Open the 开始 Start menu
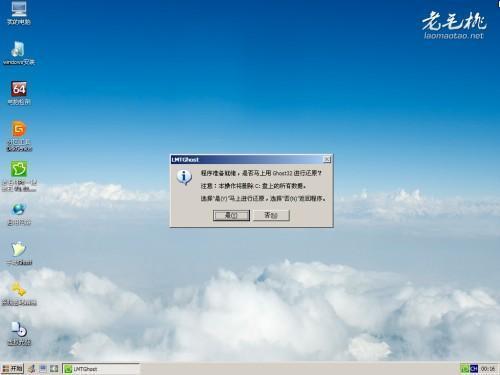 pos(12,369)
